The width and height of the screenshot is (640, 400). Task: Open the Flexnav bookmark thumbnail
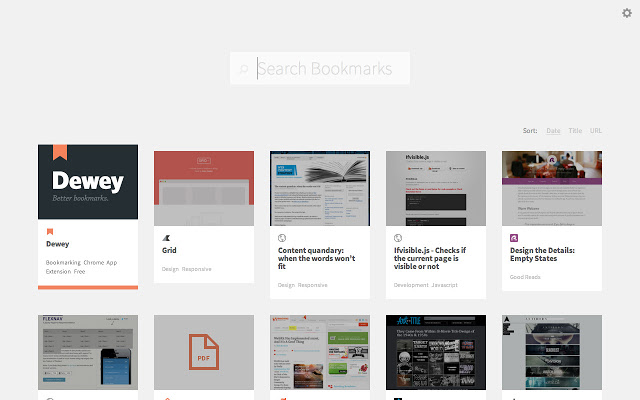[x=88, y=352]
